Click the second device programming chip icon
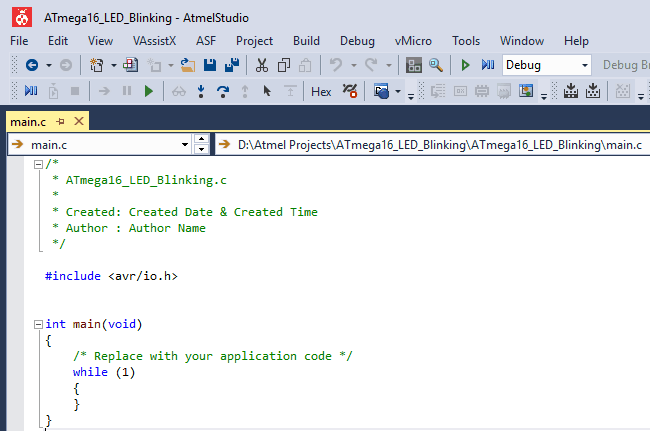The height and width of the screenshot is (431, 650). [593, 91]
